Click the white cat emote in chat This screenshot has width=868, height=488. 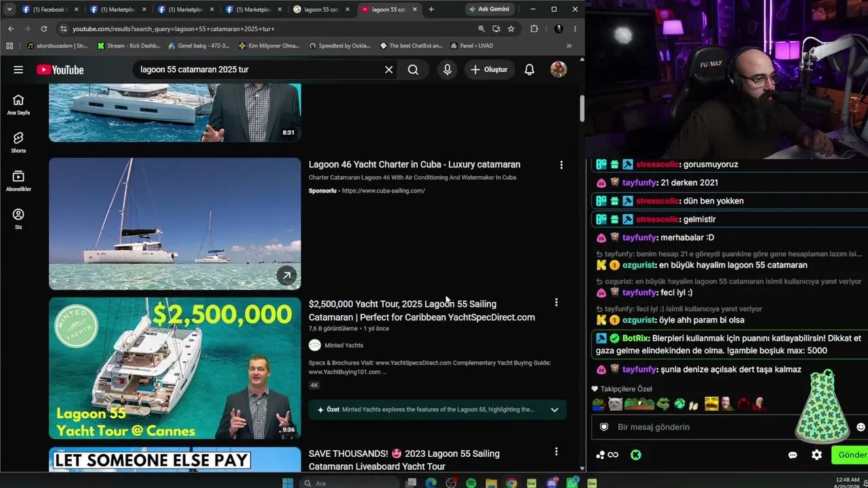point(615,404)
